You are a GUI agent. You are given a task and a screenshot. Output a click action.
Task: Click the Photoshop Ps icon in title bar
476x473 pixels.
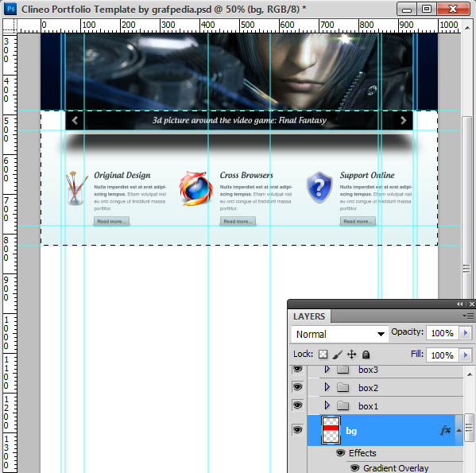10,9
